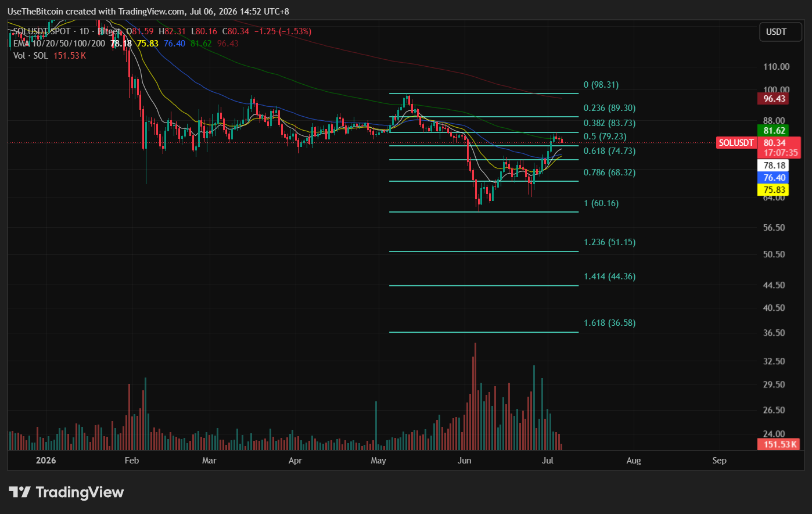812x514 pixels.
Task: Click the 110.00 price-axis label
Action: [x=776, y=67]
